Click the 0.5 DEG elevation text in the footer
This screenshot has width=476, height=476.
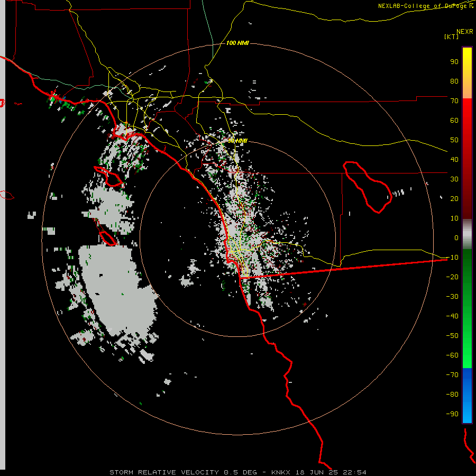241,472
